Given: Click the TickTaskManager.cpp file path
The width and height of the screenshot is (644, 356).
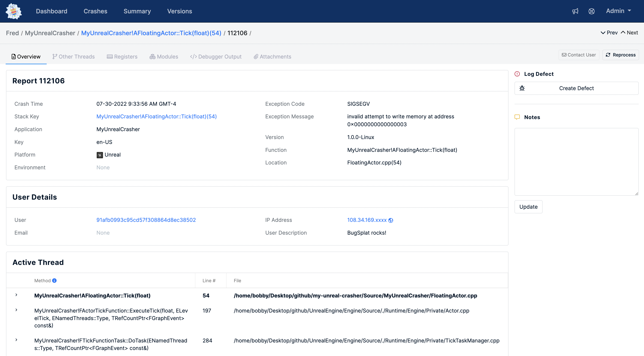Looking at the screenshot, I should tap(366, 341).
